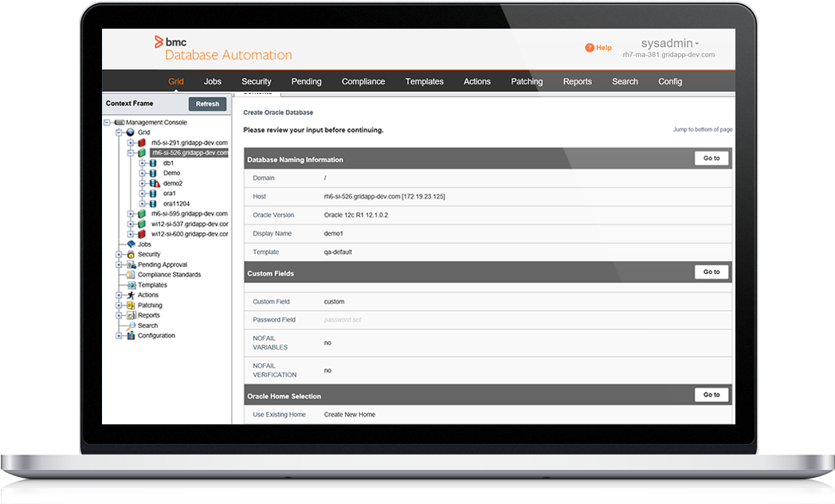Open the sysadmin user dropdown
The image size is (835, 504).
669,44
